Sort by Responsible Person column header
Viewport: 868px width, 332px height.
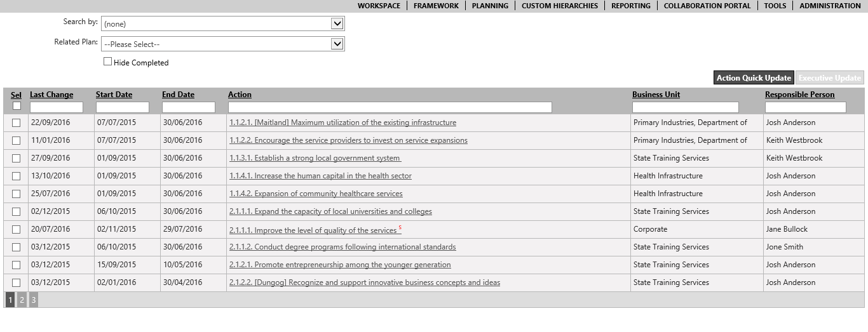point(800,95)
